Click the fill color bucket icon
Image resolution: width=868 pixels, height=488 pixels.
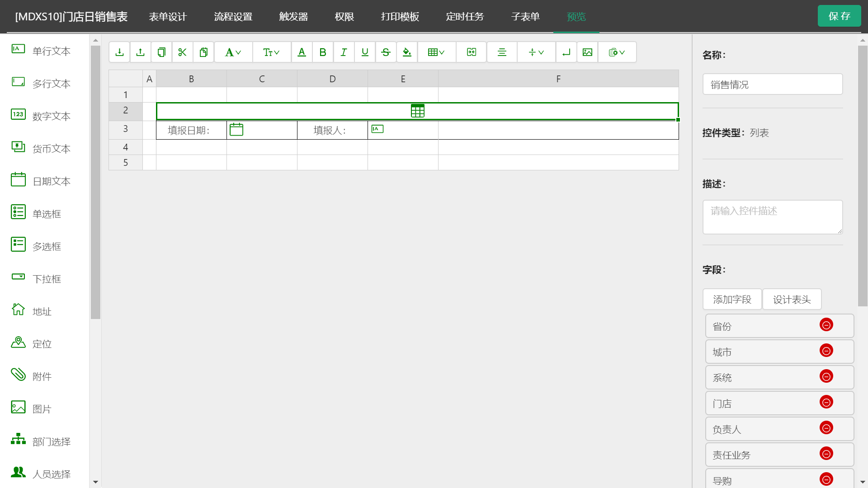click(x=407, y=52)
